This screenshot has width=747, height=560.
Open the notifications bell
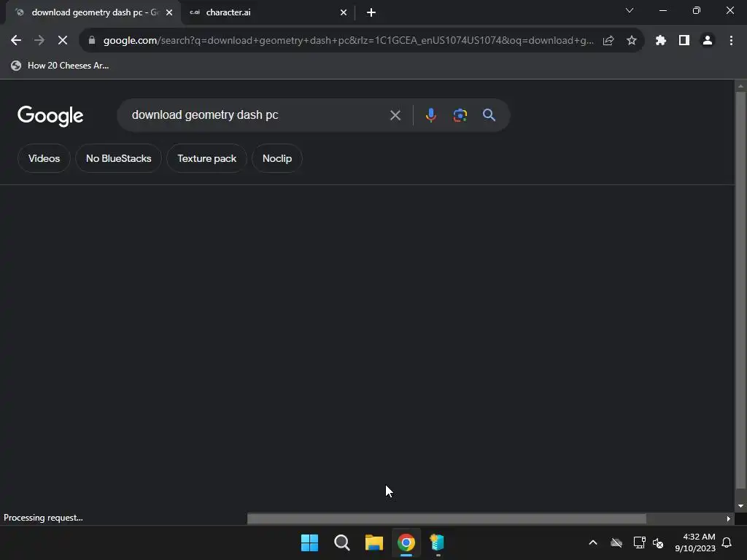[x=727, y=542]
